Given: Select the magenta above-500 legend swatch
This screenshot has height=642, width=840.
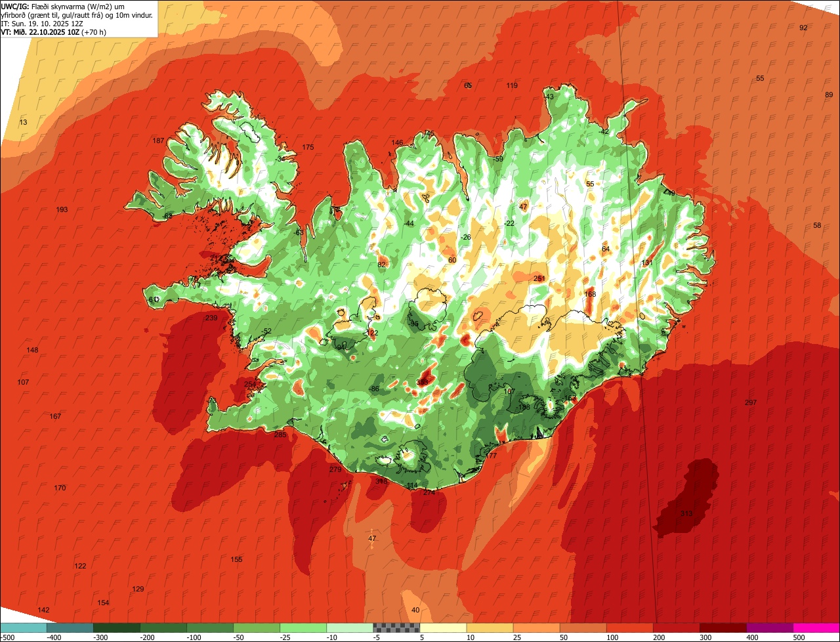Looking at the screenshot, I should point(816,628).
